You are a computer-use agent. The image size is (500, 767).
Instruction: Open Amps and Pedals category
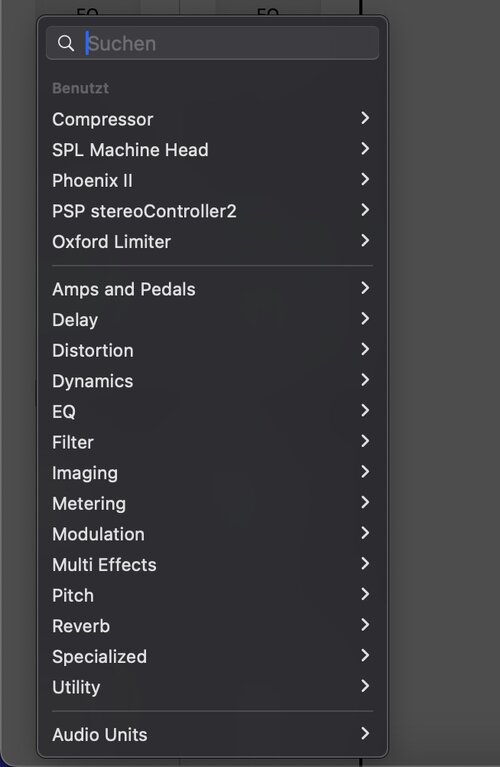click(212, 289)
